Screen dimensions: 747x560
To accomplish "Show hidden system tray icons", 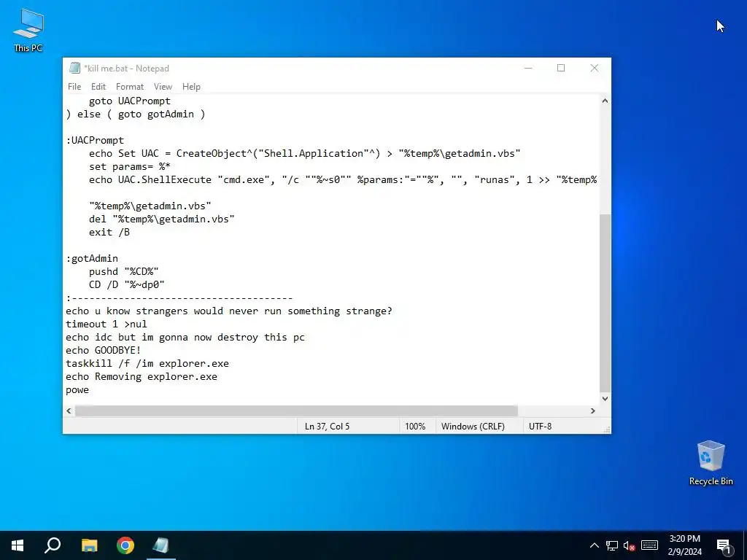I will (594, 545).
